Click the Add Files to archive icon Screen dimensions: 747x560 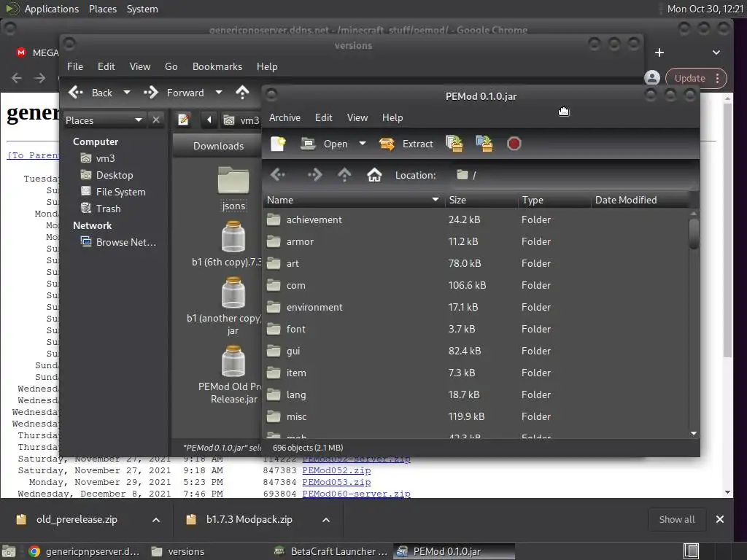[x=454, y=144]
